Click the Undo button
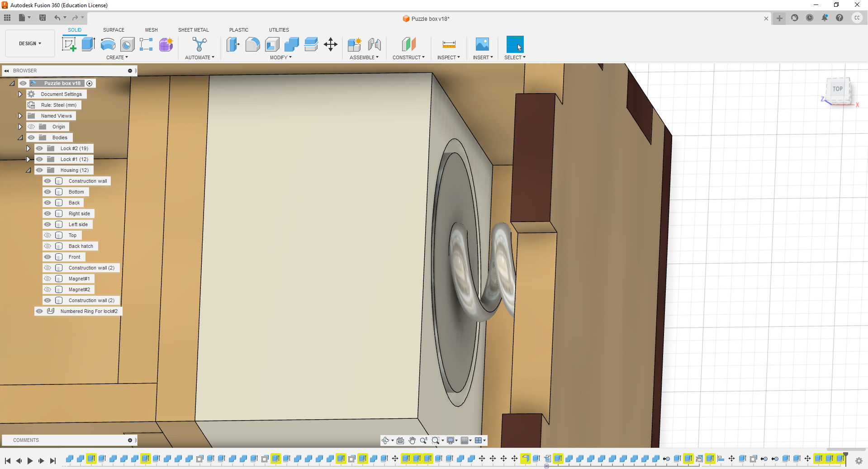 (x=57, y=18)
